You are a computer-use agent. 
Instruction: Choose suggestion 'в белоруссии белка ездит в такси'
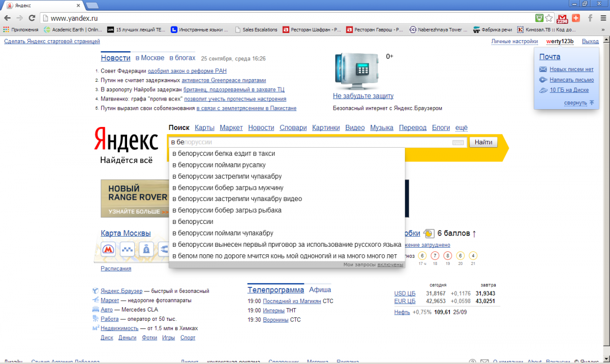287,153
